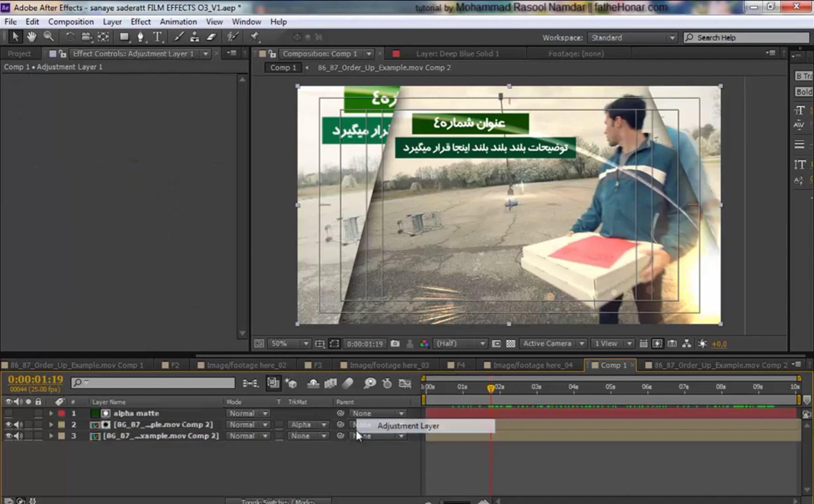Screen dimensions: 814x504
Task: Expand the alpha matte layer properties
Action: point(51,413)
